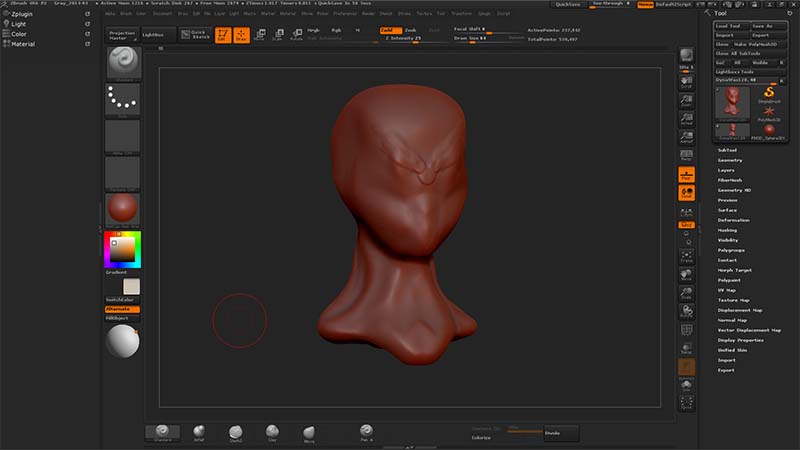
Task: Open the dots stroke type selector
Action: [x=123, y=99]
